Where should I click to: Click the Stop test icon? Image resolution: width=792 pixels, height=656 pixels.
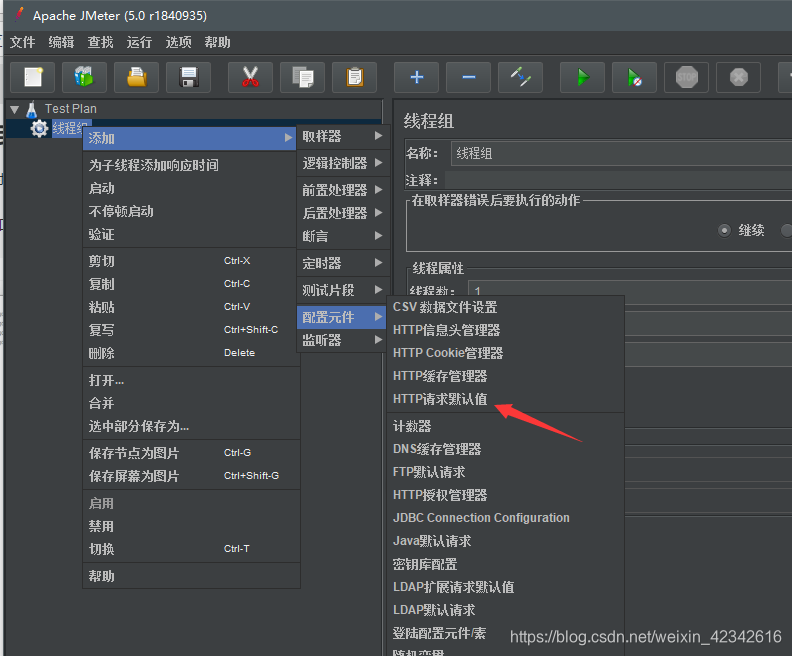(x=687, y=77)
